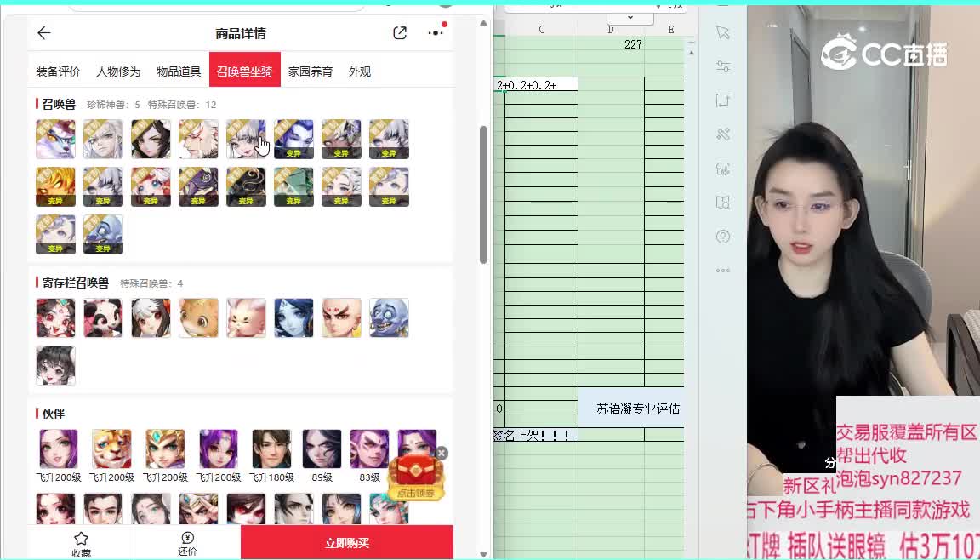This screenshot has height=560, width=980.
Task: Open the book sidebar icon
Action: [723, 202]
